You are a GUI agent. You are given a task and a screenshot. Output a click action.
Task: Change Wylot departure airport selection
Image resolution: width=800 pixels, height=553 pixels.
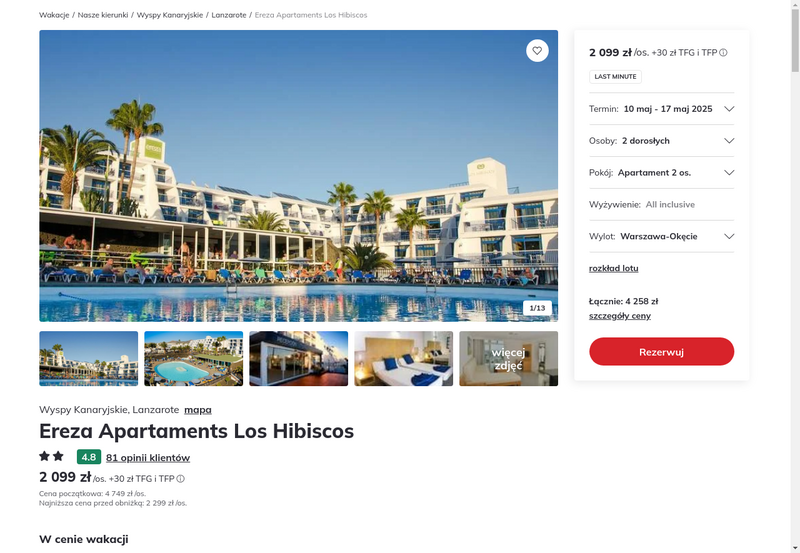click(x=661, y=236)
